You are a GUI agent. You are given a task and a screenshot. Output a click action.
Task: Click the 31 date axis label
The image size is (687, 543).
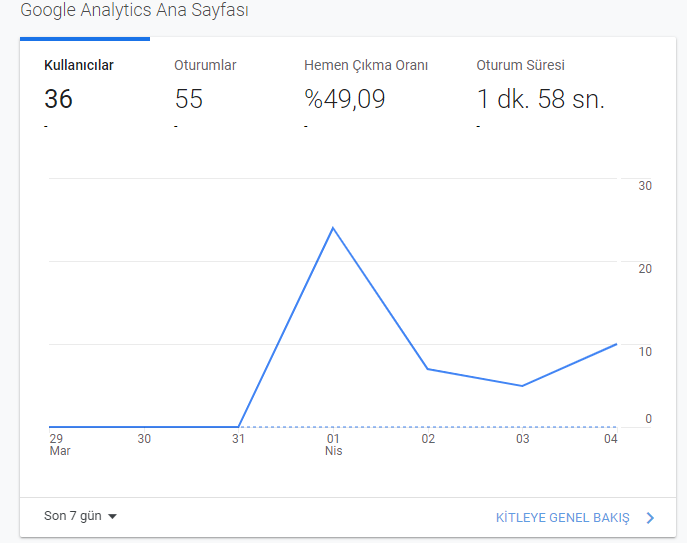(238, 439)
